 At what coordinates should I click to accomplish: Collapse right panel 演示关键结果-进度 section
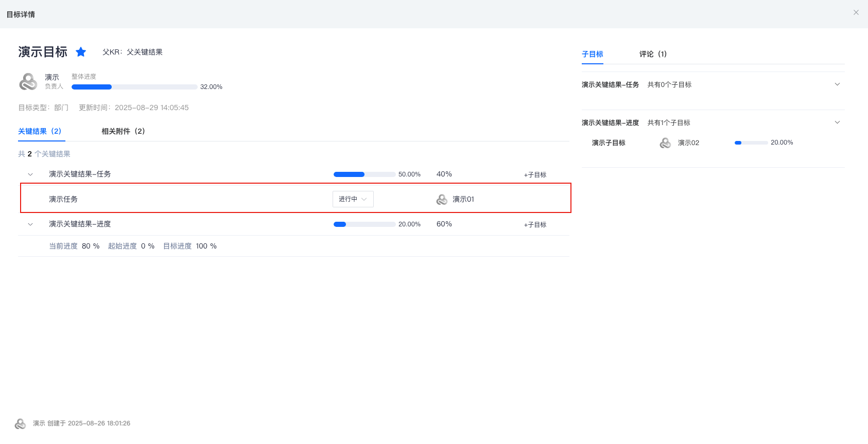[x=837, y=122]
